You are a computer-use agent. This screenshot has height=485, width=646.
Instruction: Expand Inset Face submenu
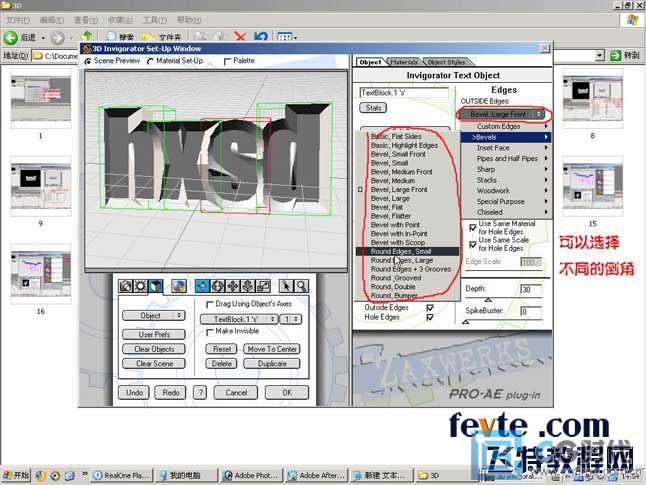[506, 148]
